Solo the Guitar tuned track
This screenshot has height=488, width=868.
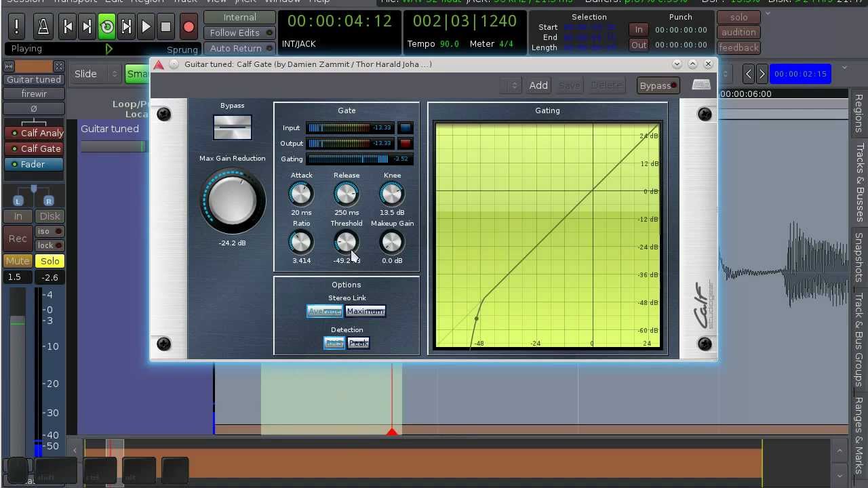click(x=50, y=261)
